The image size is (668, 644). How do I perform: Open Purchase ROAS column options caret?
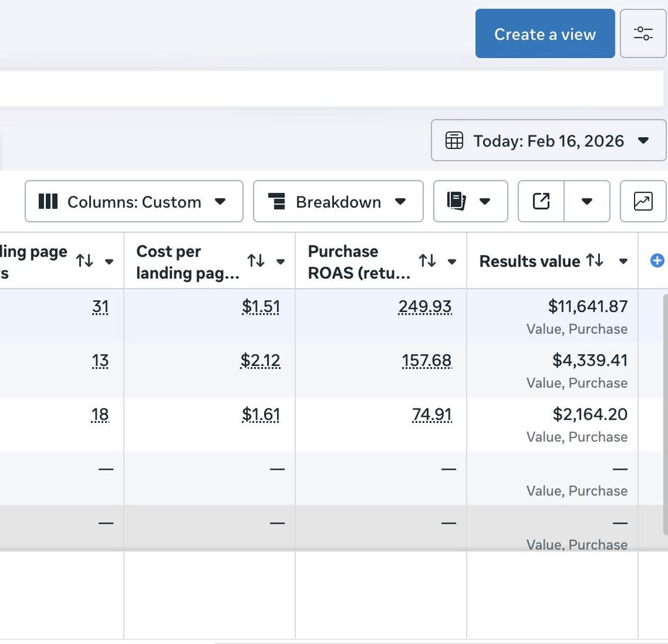[452, 261]
